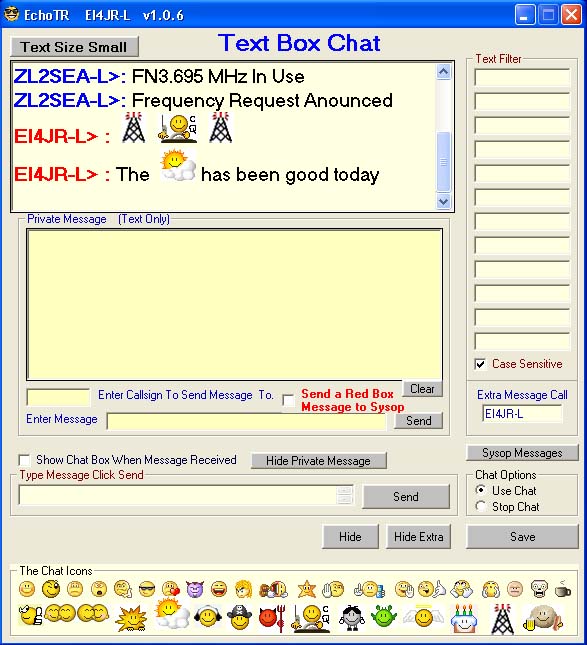
Task: Click the Hide Private Message button
Action: 318,461
